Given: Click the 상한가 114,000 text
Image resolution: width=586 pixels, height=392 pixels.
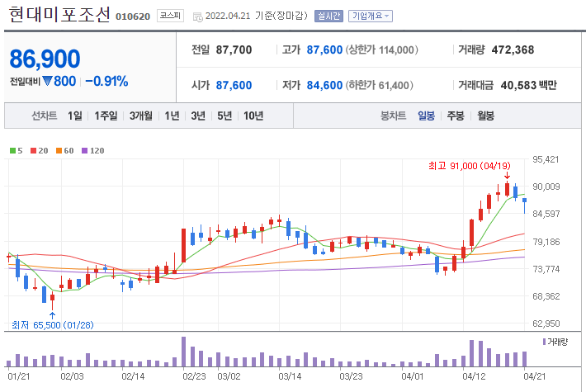Looking at the screenshot, I should tap(381, 50).
